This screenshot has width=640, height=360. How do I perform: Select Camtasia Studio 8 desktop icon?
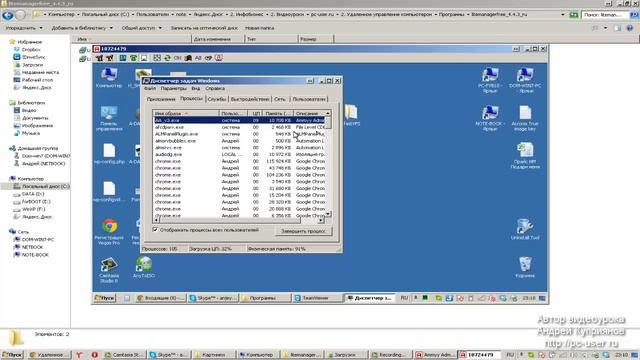point(109,270)
